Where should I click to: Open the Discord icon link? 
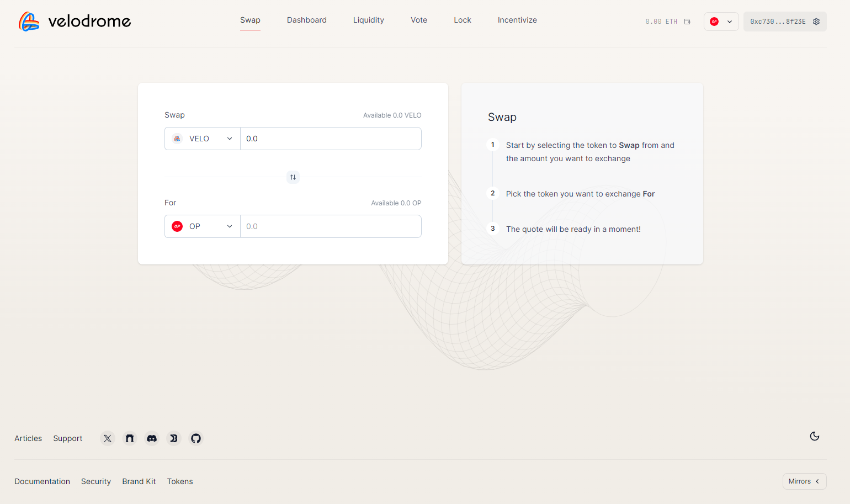[152, 438]
